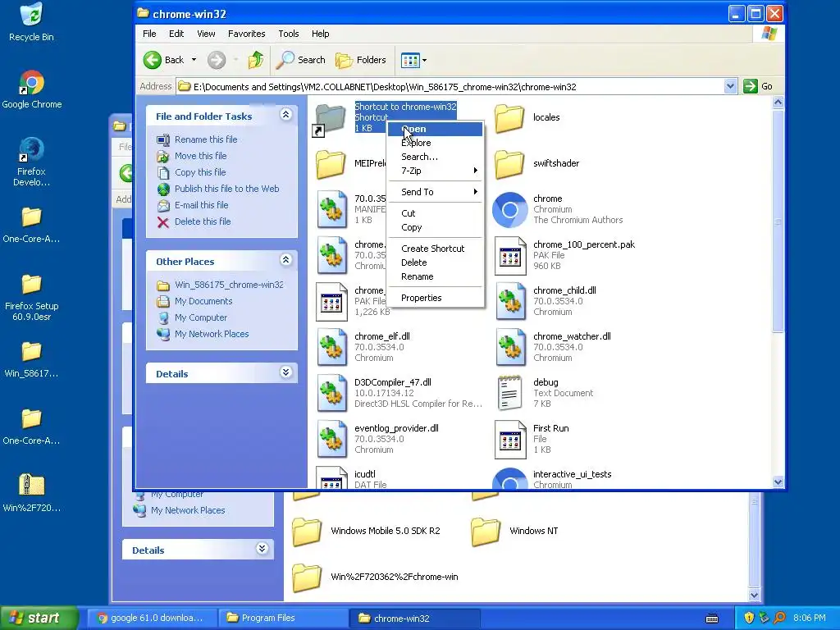Viewport: 840px width, 630px height.
Task: Select the debug text document
Action: [x=544, y=394]
